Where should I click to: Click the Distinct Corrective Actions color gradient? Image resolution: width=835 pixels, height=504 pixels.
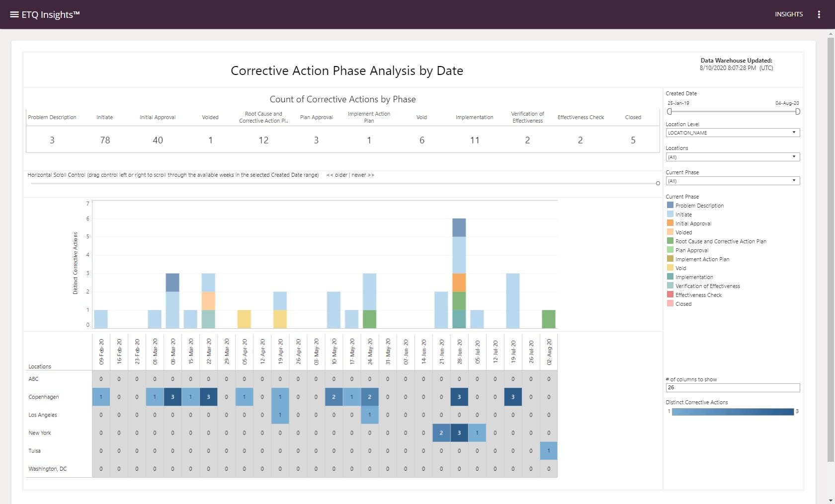click(x=733, y=412)
